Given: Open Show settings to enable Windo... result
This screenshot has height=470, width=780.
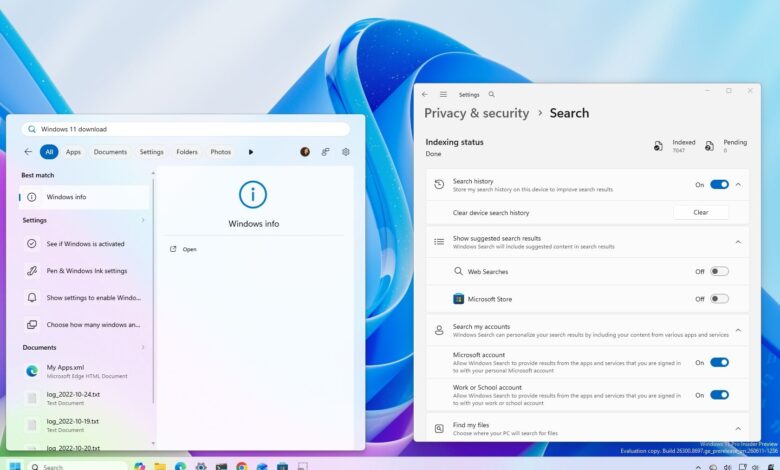Looking at the screenshot, I should coord(84,297).
